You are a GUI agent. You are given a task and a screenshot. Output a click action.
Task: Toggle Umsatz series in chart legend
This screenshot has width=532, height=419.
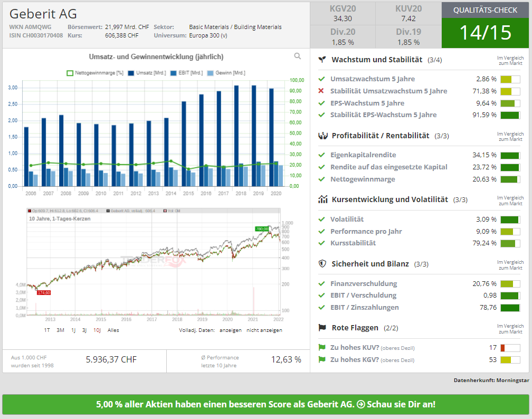click(147, 73)
